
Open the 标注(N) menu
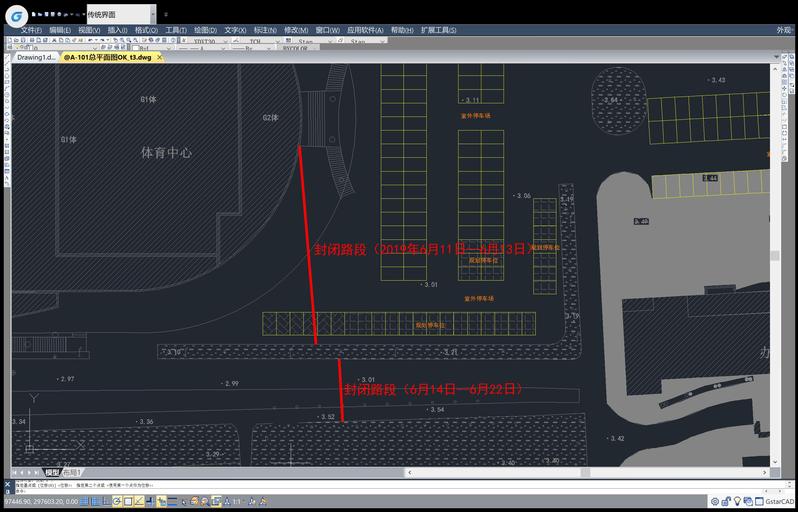click(265, 30)
